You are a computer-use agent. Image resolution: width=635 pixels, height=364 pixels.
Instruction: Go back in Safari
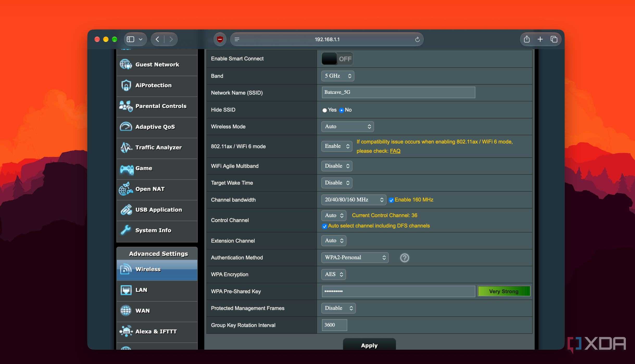coord(157,39)
